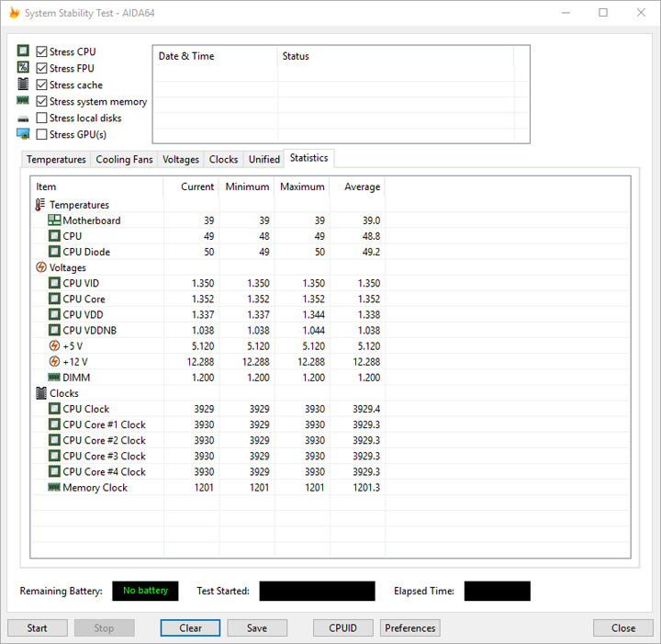The width and height of the screenshot is (661, 644).
Task: Click the Clocks chip icon in list
Action: coord(41,393)
